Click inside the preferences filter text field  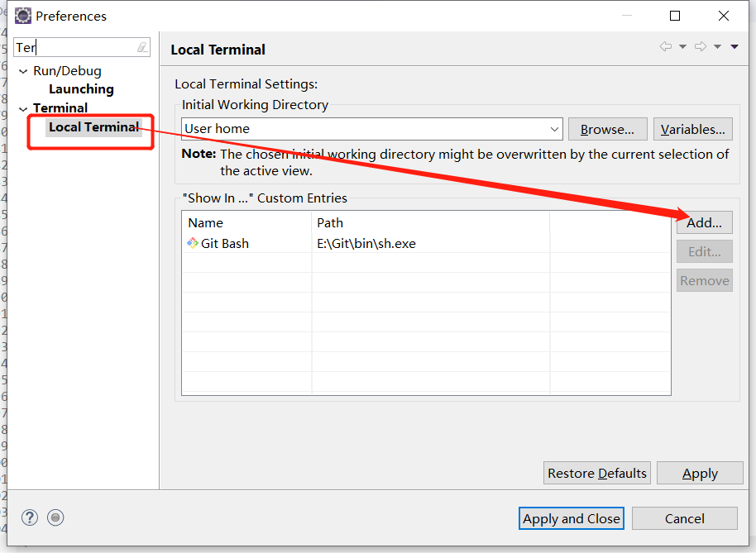tap(74, 47)
